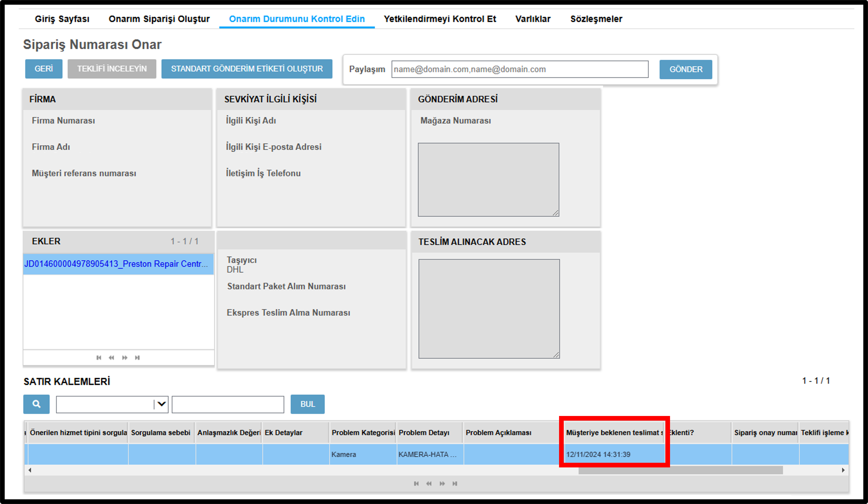Image resolution: width=868 pixels, height=504 pixels.
Task: Go to first page in line items pager
Action: click(416, 483)
